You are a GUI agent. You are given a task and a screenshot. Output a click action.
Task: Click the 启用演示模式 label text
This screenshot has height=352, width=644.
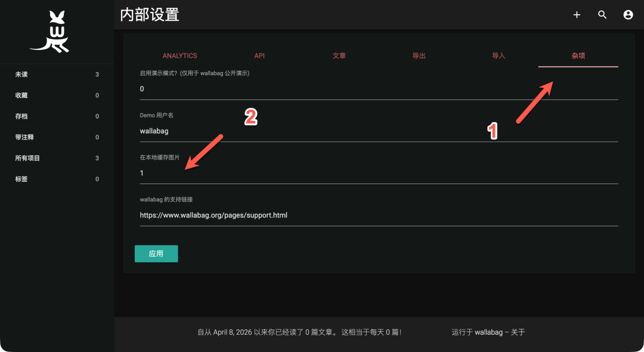[x=194, y=73]
